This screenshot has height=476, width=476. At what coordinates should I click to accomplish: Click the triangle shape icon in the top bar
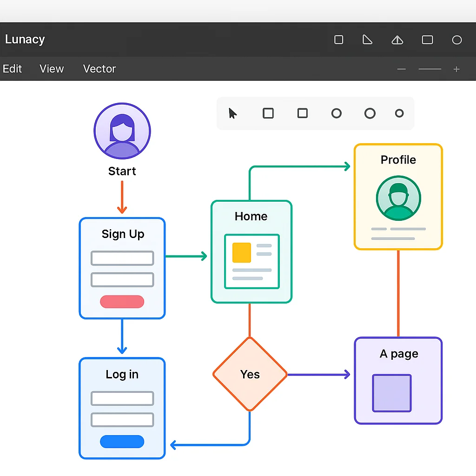pyautogui.click(x=367, y=40)
